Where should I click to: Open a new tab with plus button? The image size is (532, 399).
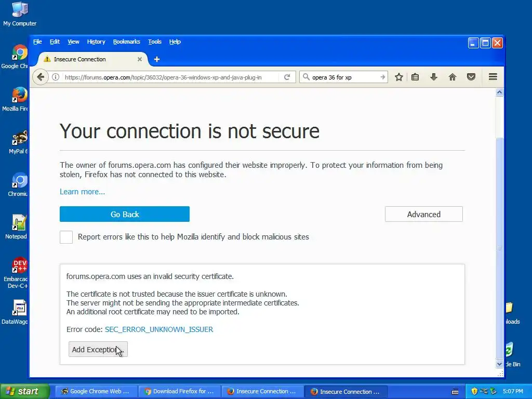tap(157, 59)
